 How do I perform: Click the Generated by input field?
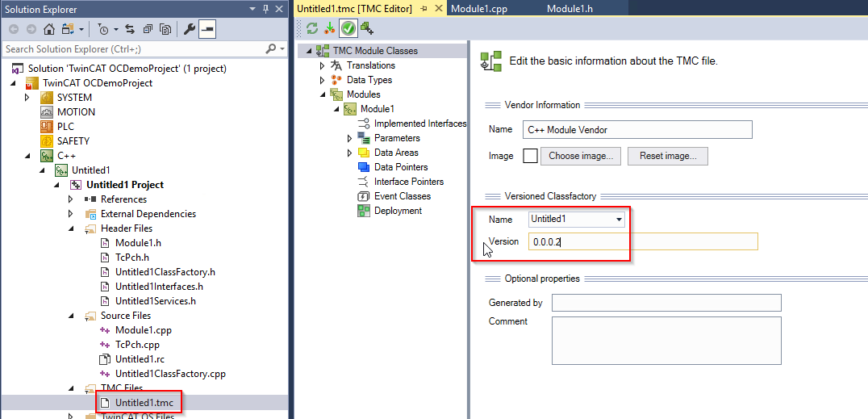tap(666, 303)
